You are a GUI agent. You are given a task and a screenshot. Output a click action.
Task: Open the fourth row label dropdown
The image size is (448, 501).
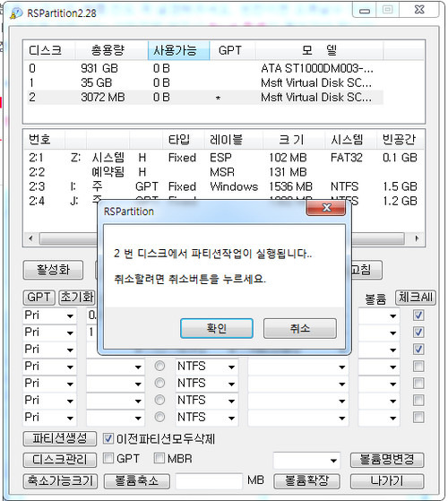341,367
